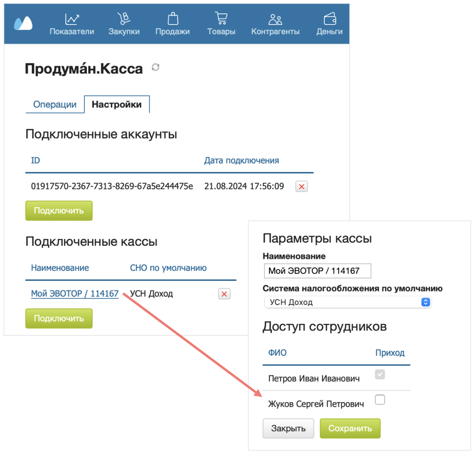Click Подключить under connected accounts
This screenshot has height=456, width=476.
[59, 211]
